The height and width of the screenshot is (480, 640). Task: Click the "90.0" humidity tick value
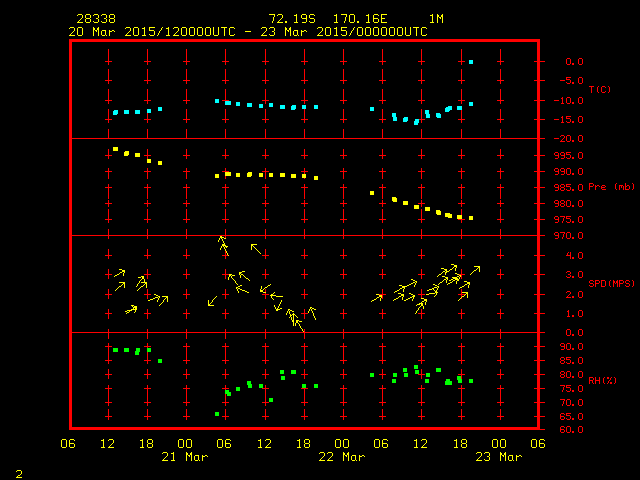(x=571, y=347)
